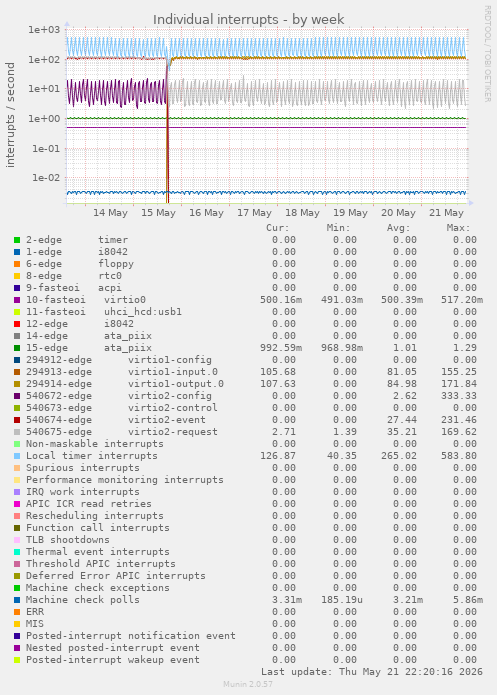The image size is (497, 695).
Task: Click the Max: column header
Action: pos(458,228)
